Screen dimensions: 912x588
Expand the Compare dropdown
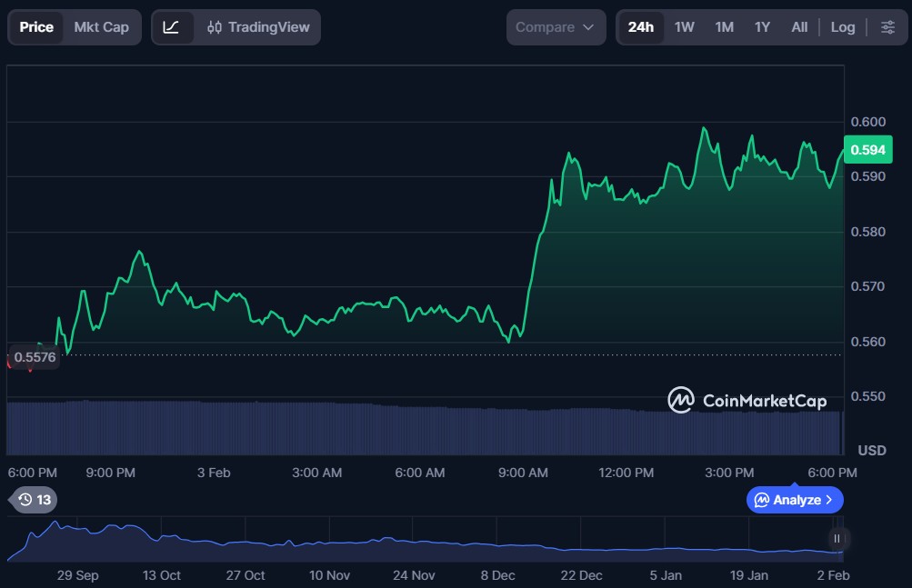coord(556,27)
